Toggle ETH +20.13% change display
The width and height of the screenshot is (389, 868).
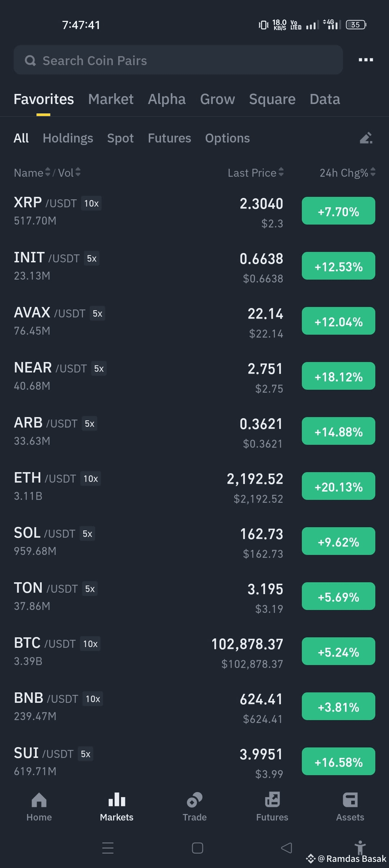338,486
